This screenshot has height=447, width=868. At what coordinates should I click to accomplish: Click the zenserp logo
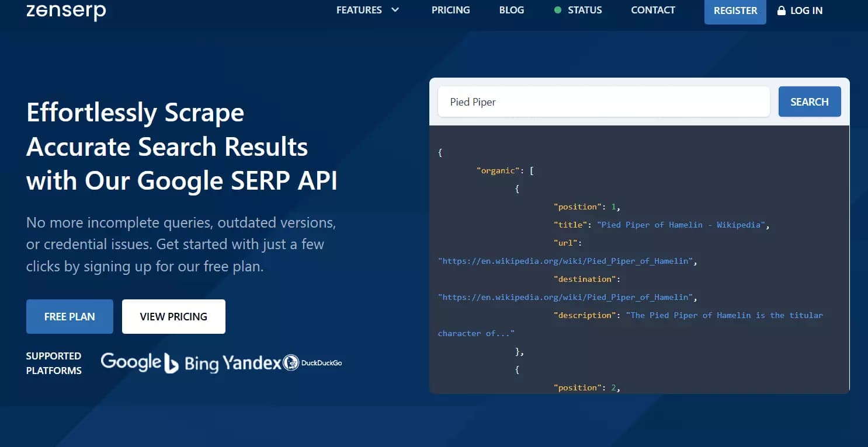pyautogui.click(x=65, y=10)
